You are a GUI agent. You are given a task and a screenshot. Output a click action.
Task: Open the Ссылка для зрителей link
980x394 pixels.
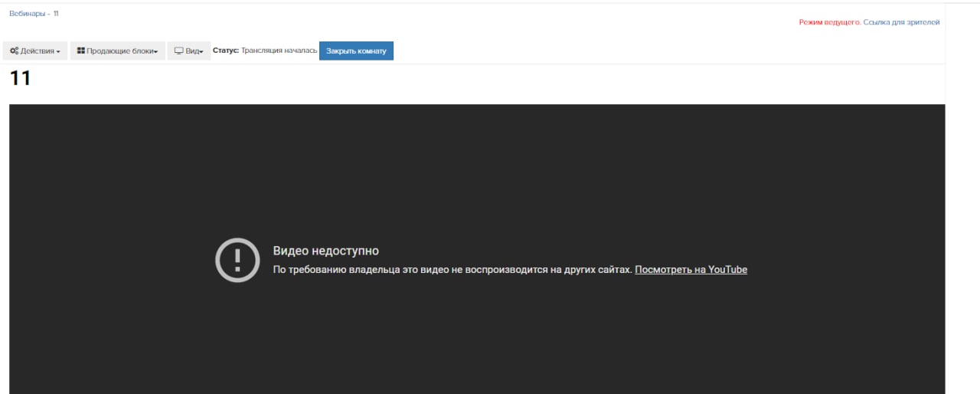(x=901, y=22)
